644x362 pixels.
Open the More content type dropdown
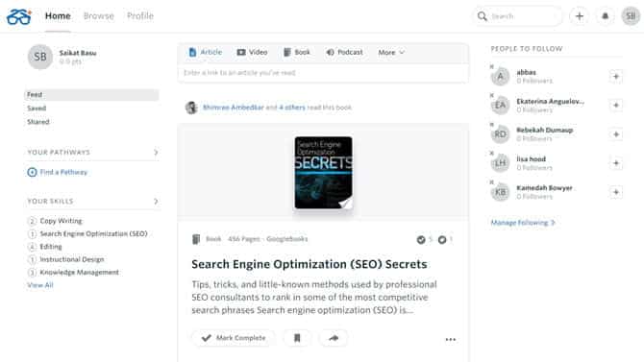click(x=391, y=53)
